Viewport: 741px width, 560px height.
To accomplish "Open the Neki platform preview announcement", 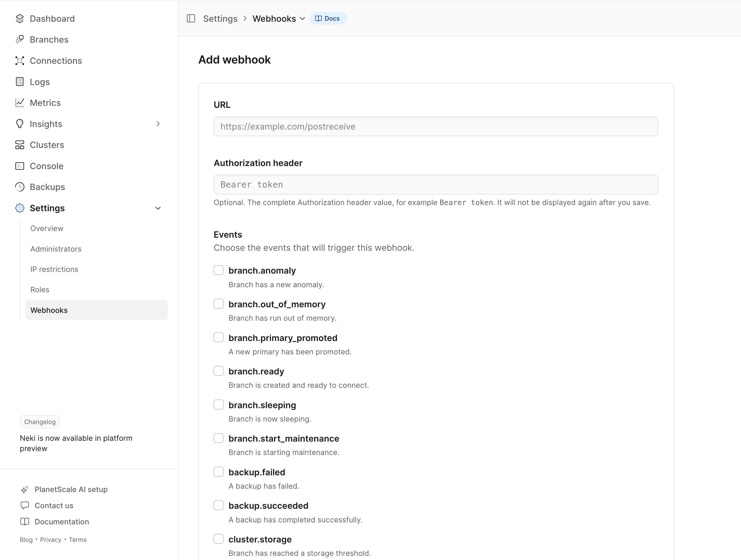I will point(76,443).
